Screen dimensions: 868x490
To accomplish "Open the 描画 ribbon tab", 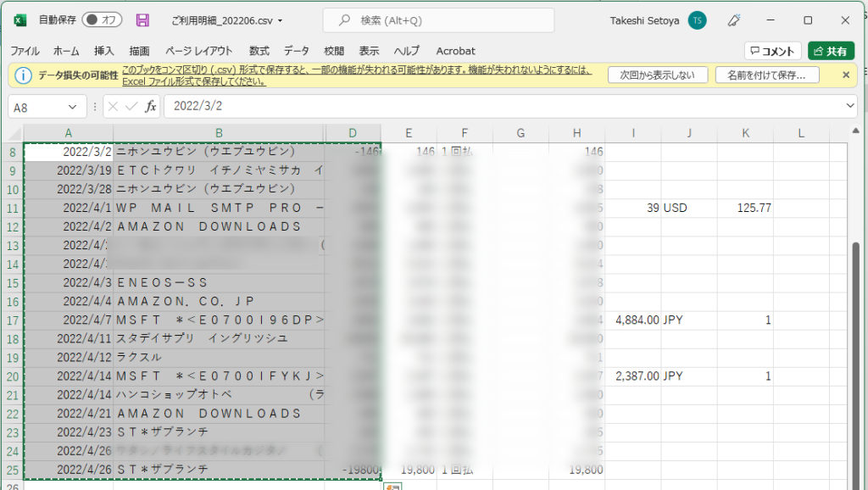I will pyautogui.click(x=140, y=51).
